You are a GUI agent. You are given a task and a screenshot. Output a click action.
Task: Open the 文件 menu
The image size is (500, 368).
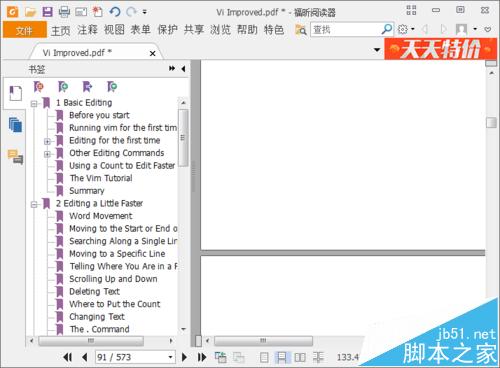(25, 30)
